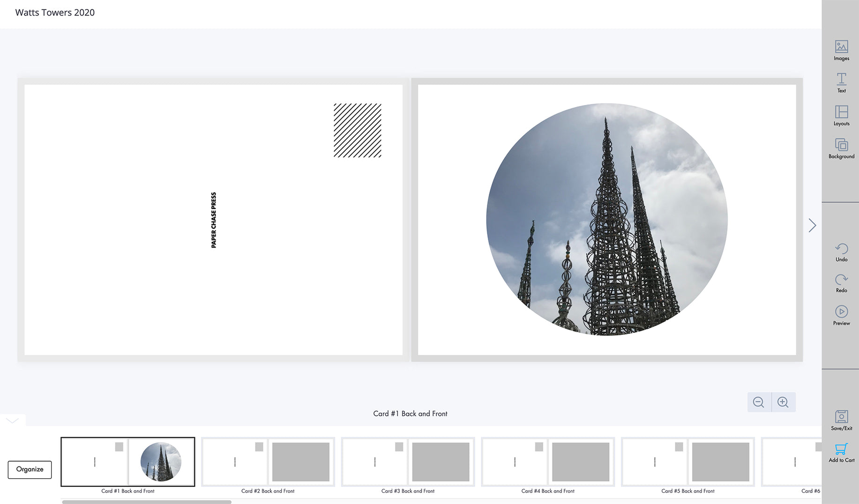This screenshot has height=504, width=859.
Task: Open the Images panel
Action: pyautogui.click(x=841, y=50)
